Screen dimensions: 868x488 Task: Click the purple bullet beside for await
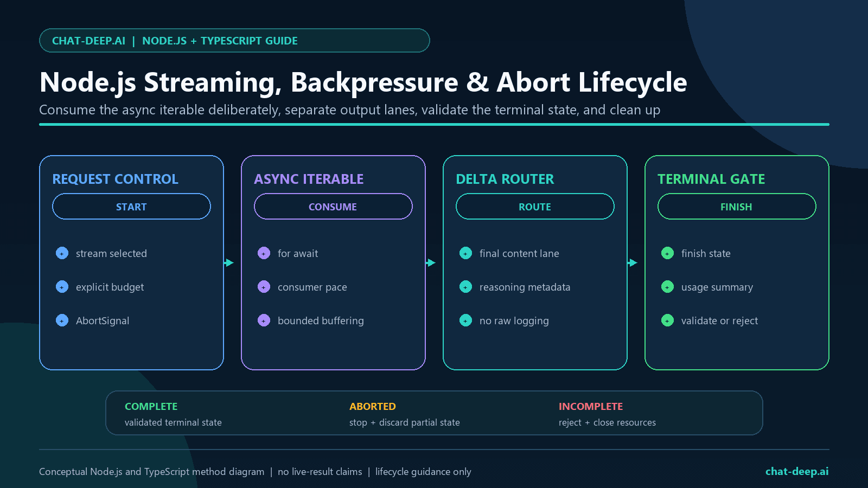(x=264, y=253)
